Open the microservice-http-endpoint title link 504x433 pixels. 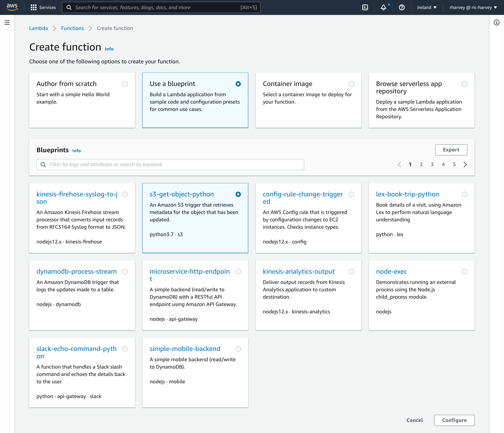[190, 275]
